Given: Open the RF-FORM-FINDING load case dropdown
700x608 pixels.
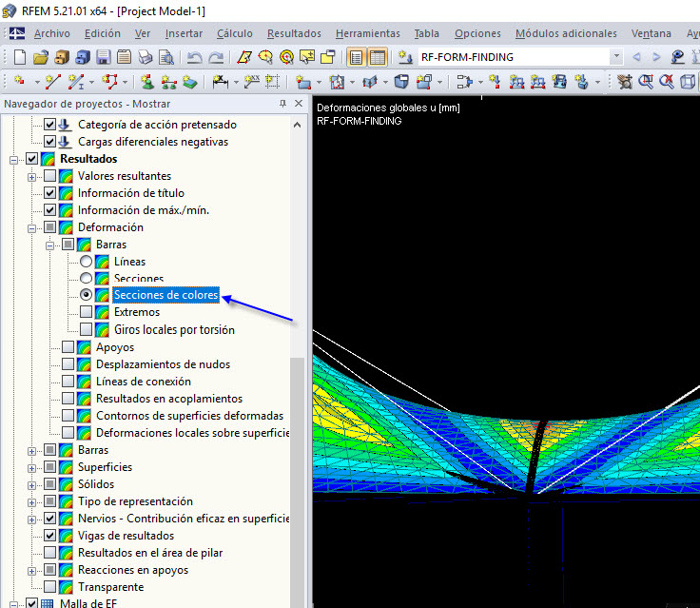Looking at the screenshot, I should [616, 57].
